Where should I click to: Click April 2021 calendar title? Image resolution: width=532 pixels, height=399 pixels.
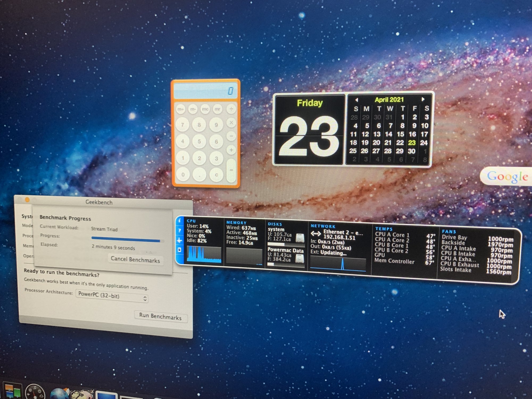389,100
